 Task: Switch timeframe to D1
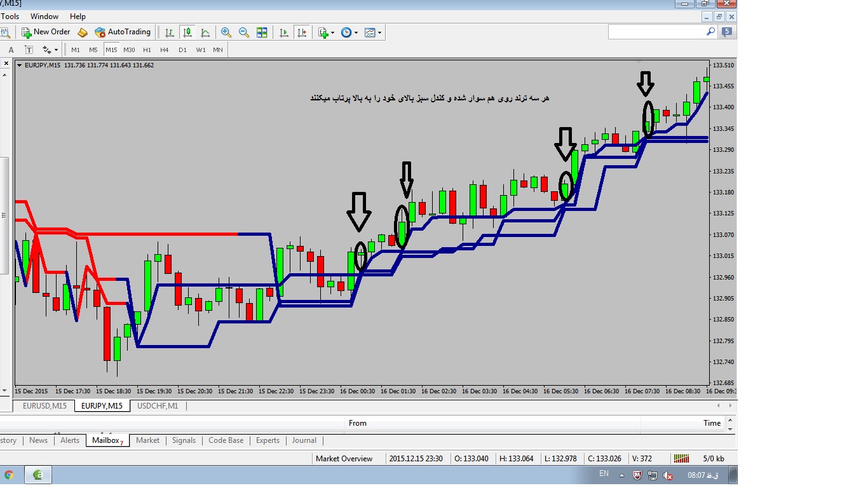(x=182, y=50)
